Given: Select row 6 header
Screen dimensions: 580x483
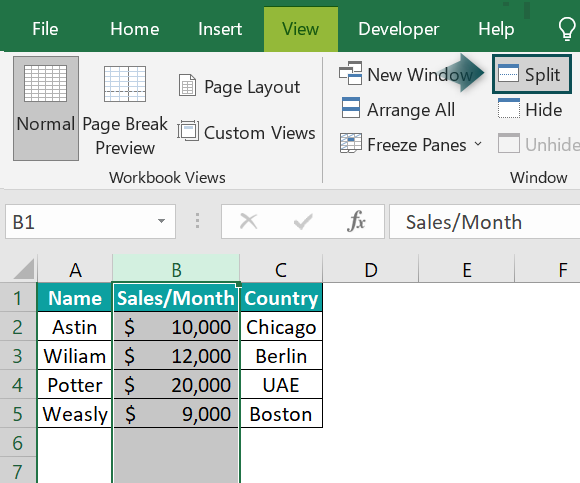Looking at the screenshot, I should click(18, 442).
